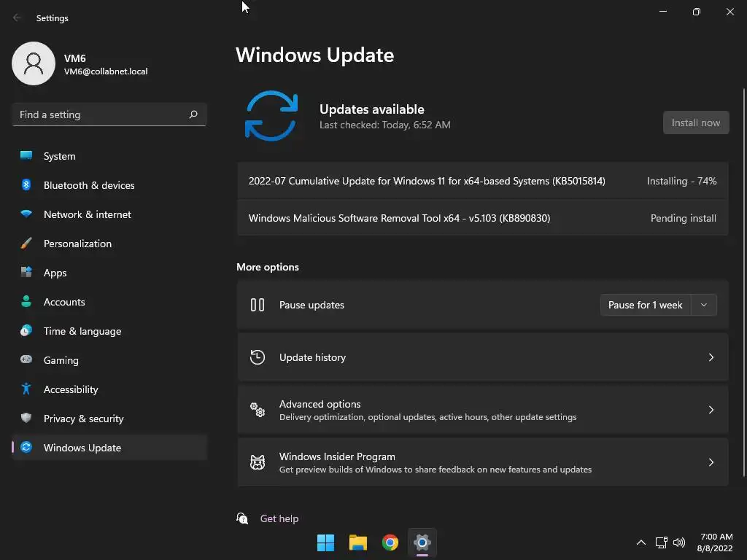This screenshot has height=560, width=747.
Task: Click the volume speaker tray icon
Action: tap(679, 542)
